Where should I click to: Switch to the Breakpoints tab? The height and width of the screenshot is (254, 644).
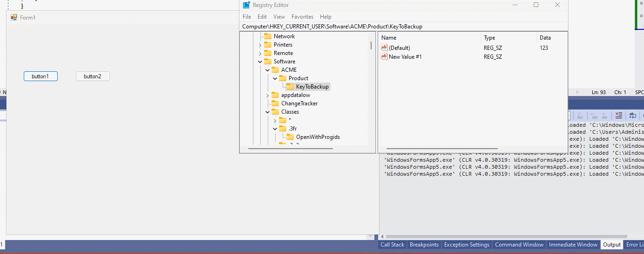click(x=424, y=245)
